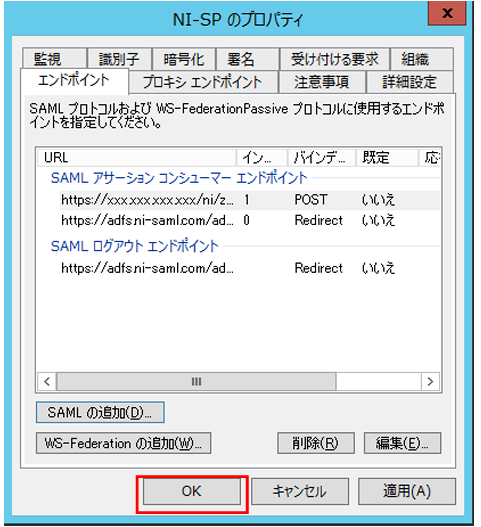The height and width of the screenshot is (527, 481).
Task: Open the 注意事項 tab
Action: (322, 82)
